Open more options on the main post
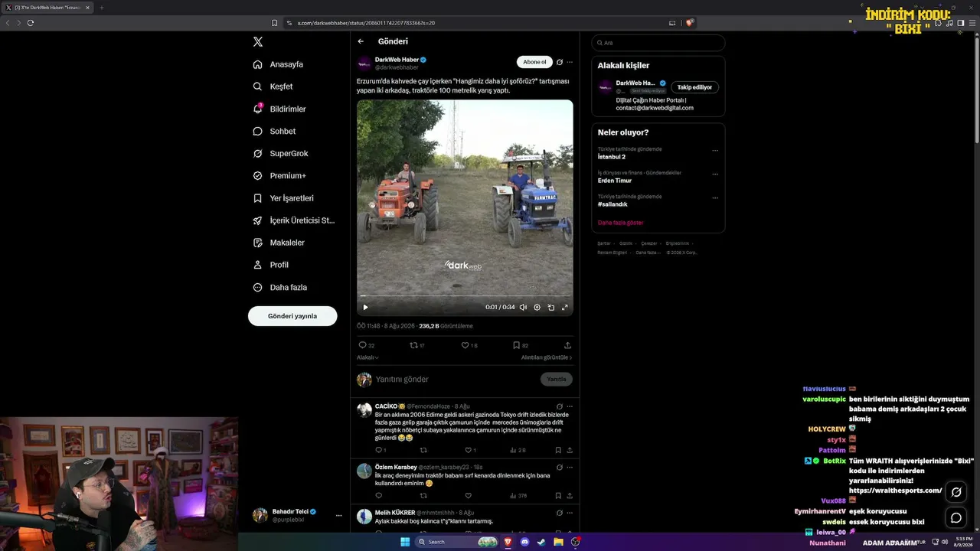The width and height of the screenshot is (980, 551). [x=570, y=62]
